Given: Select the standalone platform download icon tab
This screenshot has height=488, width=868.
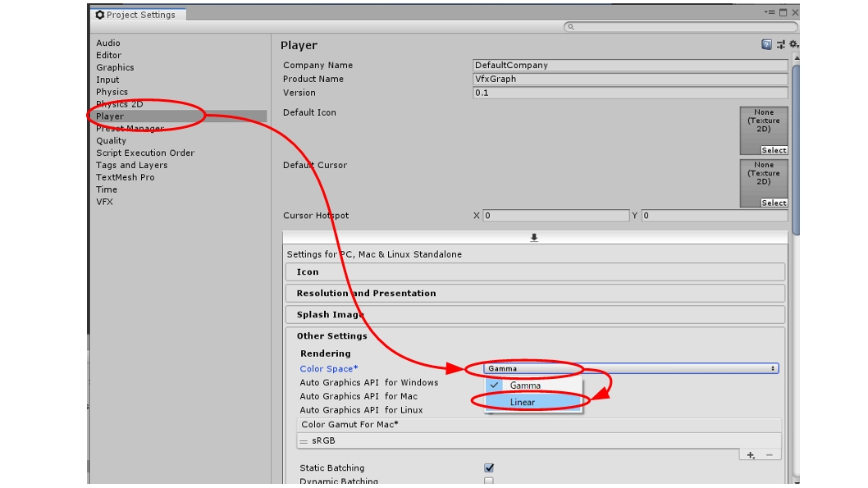Looking at the screenshot, I should 533,237.
